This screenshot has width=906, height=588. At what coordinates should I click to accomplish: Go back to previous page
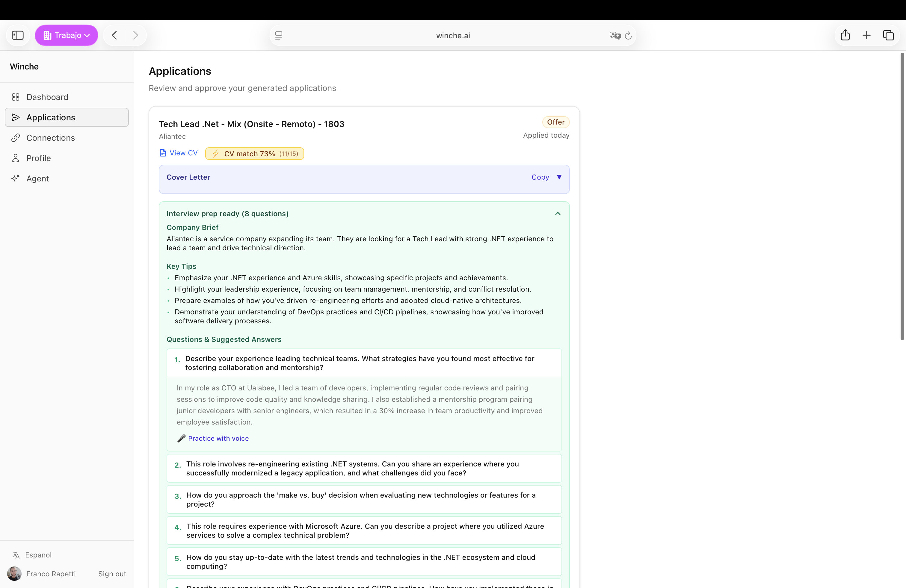[114, 35]
